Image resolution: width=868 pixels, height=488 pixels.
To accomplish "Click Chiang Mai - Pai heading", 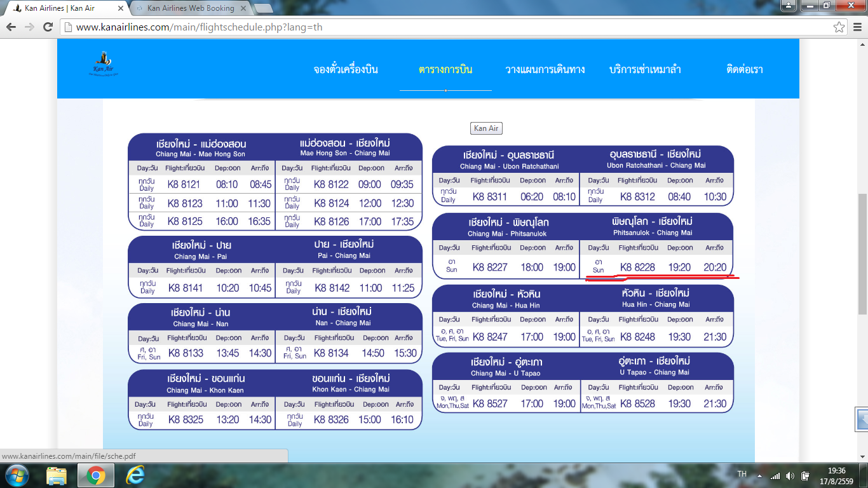I will [x=200, y=257].
